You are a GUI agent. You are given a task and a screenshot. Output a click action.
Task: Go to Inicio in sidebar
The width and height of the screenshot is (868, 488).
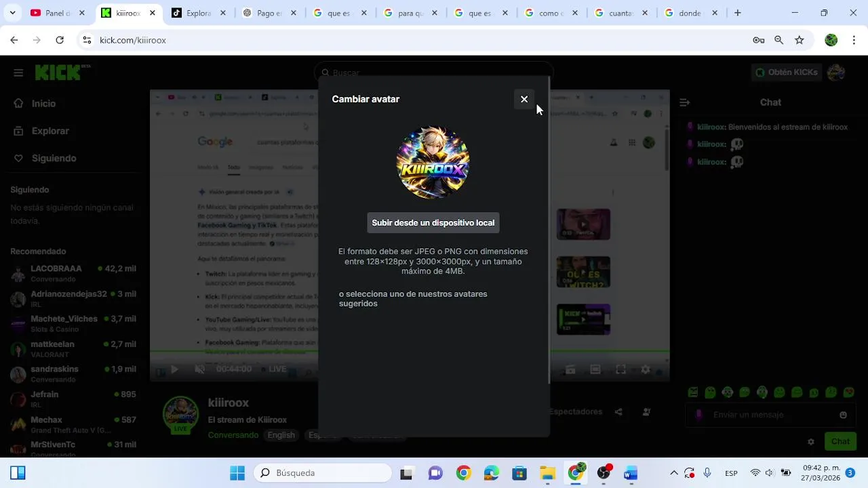[43, 104]
